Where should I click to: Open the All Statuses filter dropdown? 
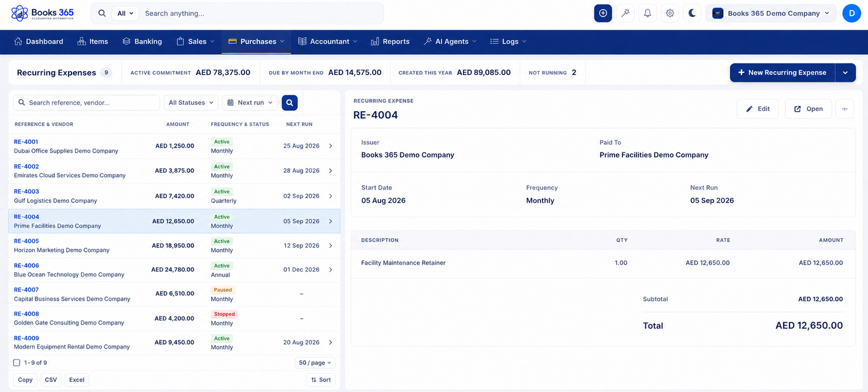191,103
